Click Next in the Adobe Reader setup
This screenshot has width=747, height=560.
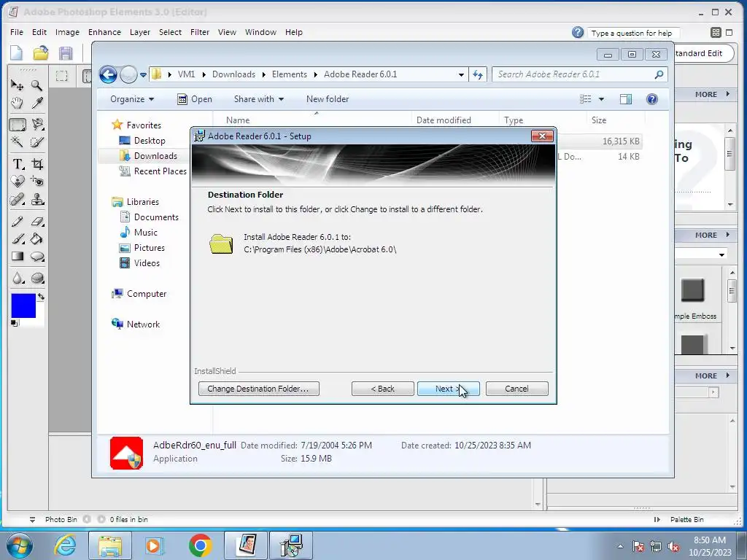(x=449, y=389)
